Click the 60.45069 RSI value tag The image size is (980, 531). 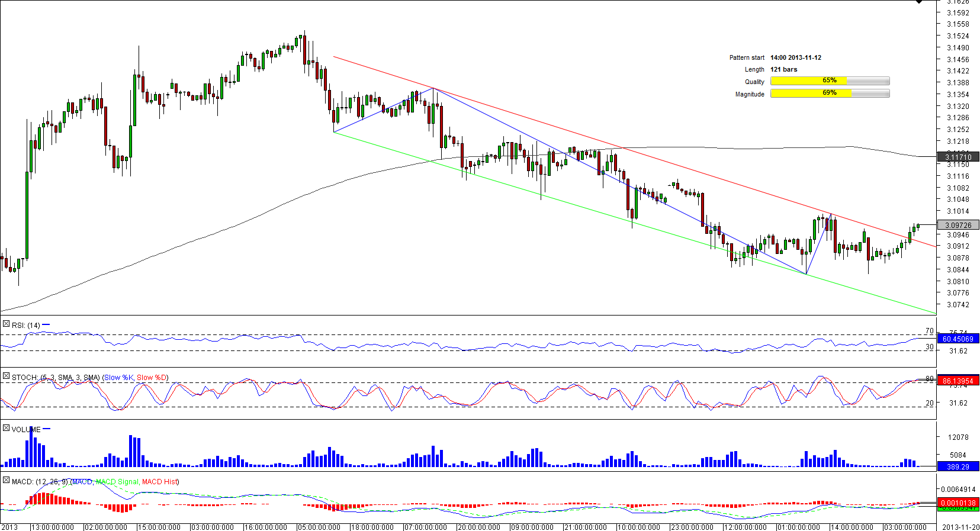coord(958,339)
